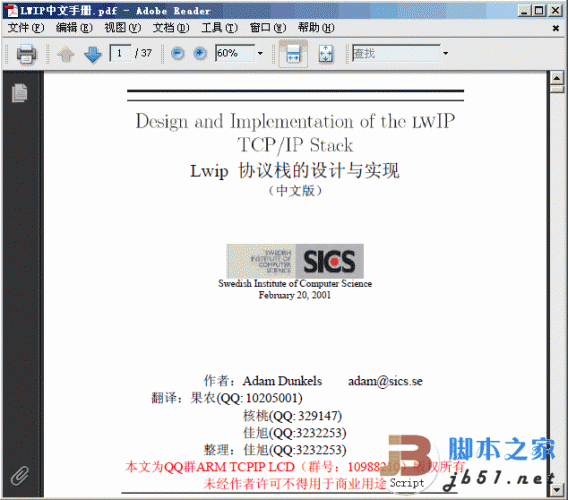Go to previous page arrow
This screenshot has width=568, height=500.
point(66,54)
